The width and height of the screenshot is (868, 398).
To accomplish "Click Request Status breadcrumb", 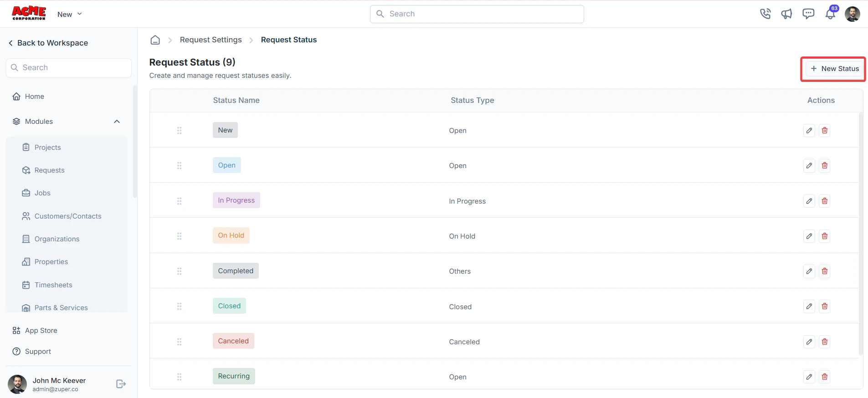I will point(289,40).
